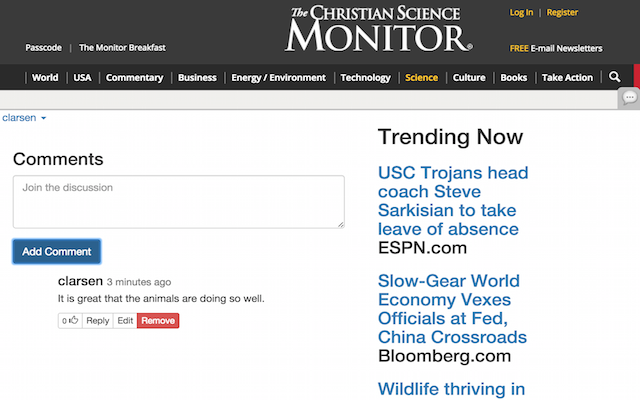Expand the clarsen user dropdown
640x400 pixels.
click(25, 118)
